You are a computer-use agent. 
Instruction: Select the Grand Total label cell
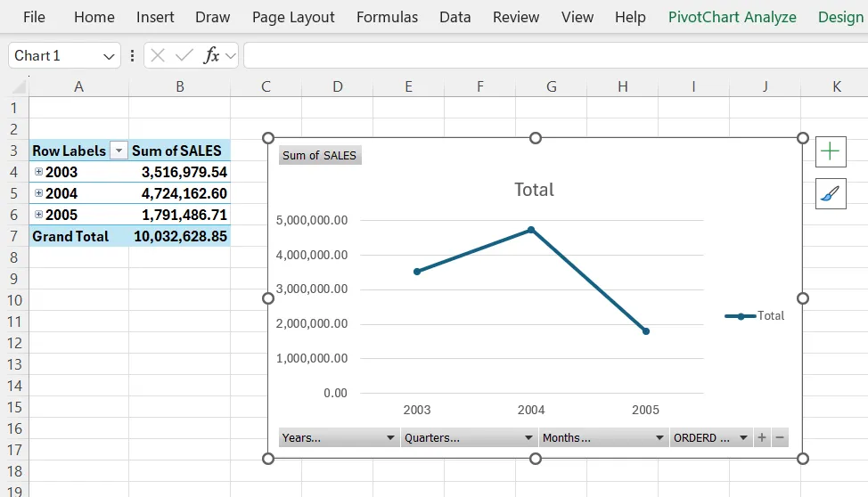(x=78, y=236)
